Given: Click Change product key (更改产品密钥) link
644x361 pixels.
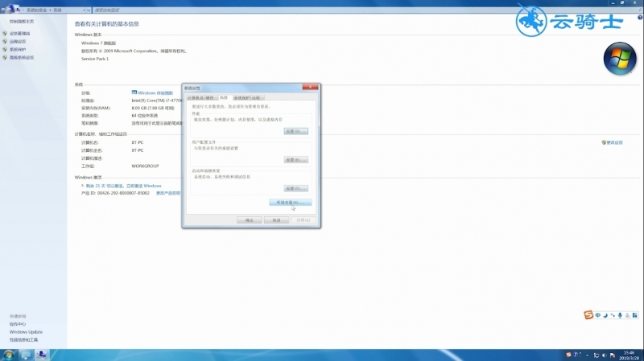Looking at the screenshot, I should 168,193.
